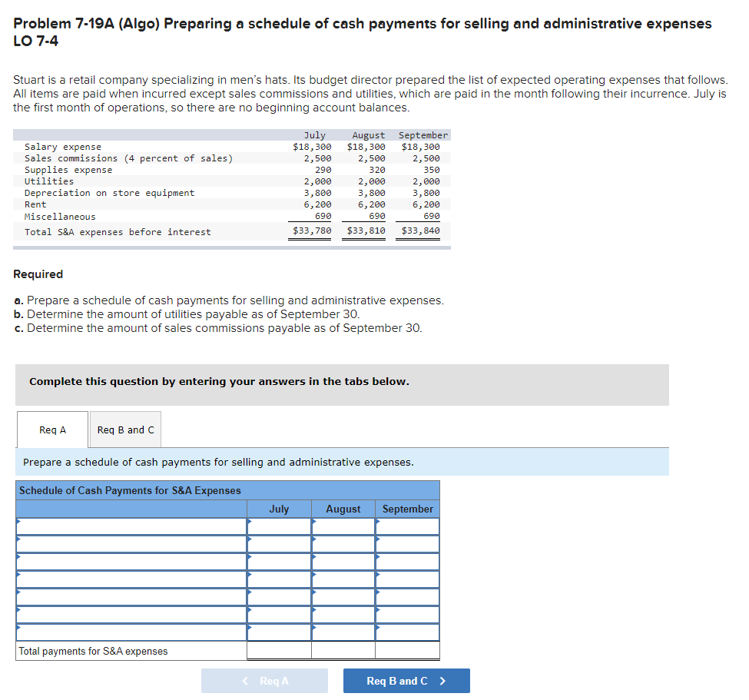This screenshot has height=700, width=749.
Task: Click the fifth row July amount cell
Action: coord(278,596)
